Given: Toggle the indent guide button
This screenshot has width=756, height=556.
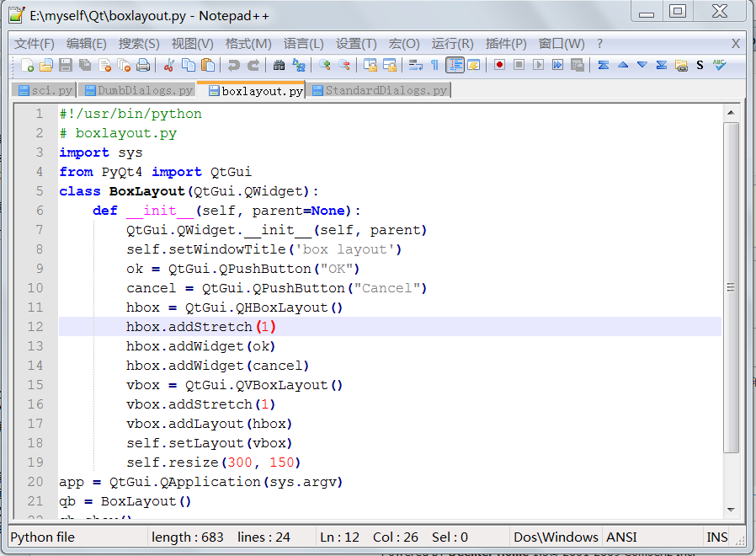Looking at the screenshot, I should click(455, 65).
